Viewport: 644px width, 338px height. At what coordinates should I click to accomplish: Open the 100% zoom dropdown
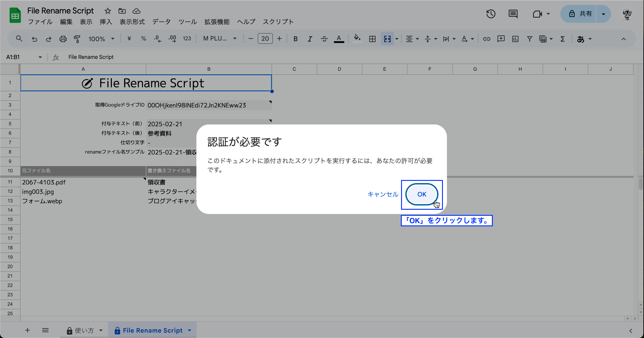[101, 39]
